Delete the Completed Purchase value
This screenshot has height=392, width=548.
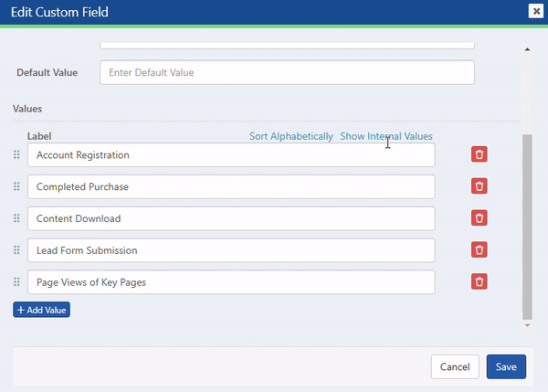pos(479,186)
